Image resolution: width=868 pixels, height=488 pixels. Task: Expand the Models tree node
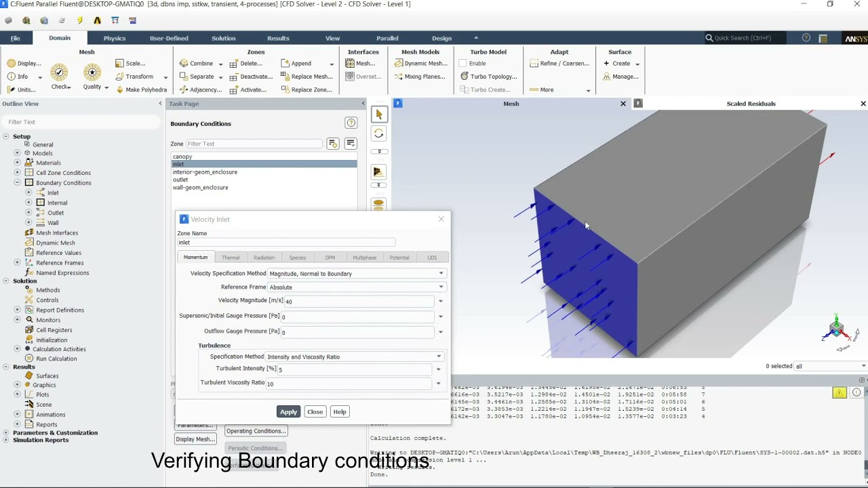coord(17,153)
